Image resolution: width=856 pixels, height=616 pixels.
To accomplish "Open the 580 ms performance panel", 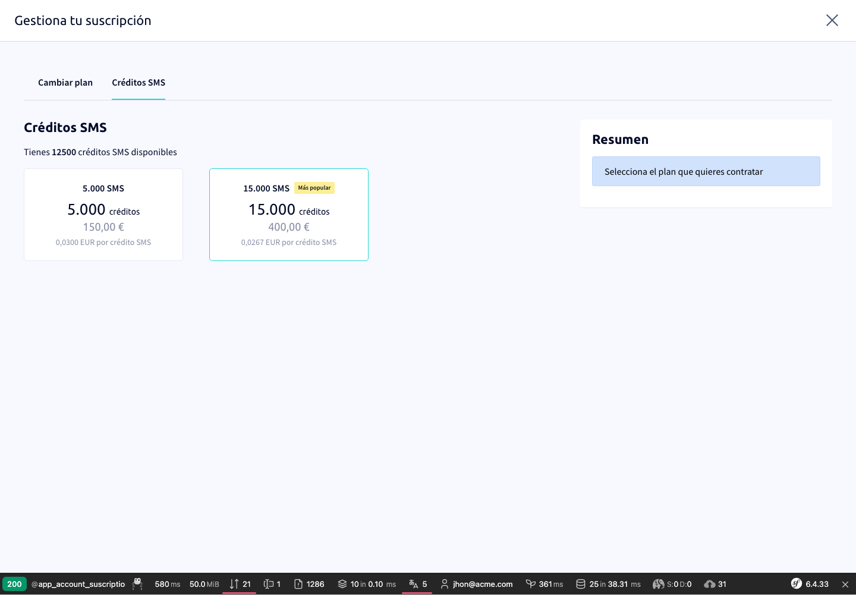I will (167, 584).
